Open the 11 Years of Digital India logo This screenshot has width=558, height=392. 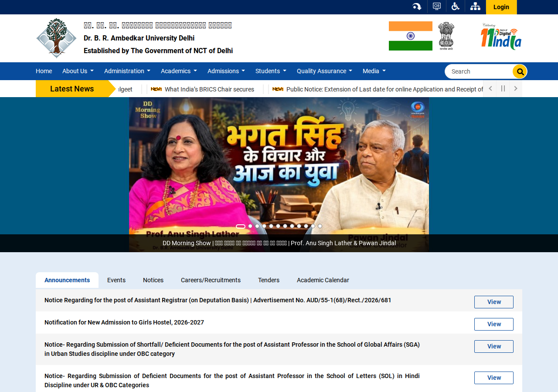pos(501,37)
